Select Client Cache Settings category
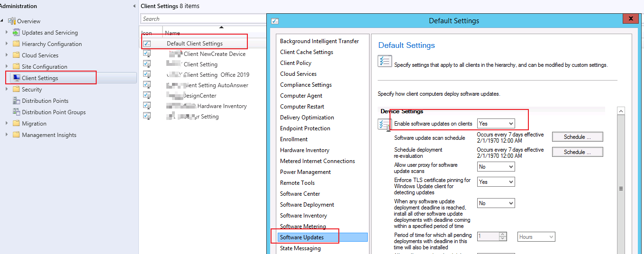The height and width of the screenshot is (254, 644). [x=307, y=52]
